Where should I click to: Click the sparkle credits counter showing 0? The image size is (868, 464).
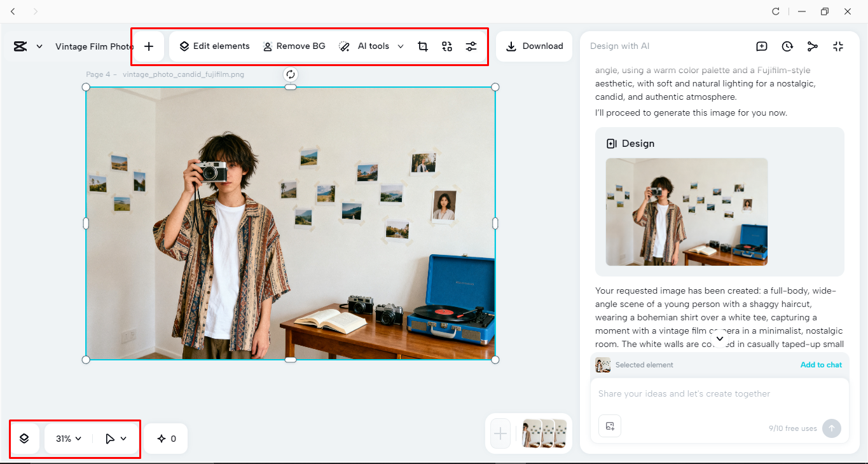[x=166, y=439]
